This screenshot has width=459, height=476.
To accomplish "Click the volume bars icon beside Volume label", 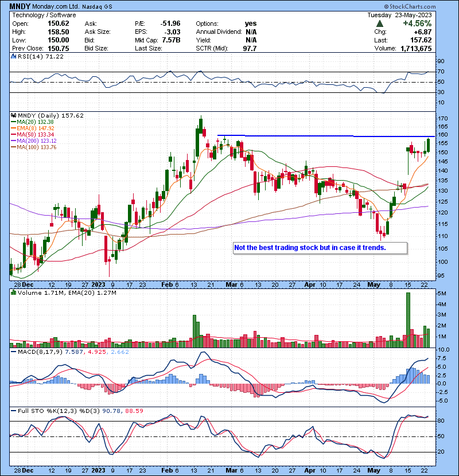I will coord(13,292).
